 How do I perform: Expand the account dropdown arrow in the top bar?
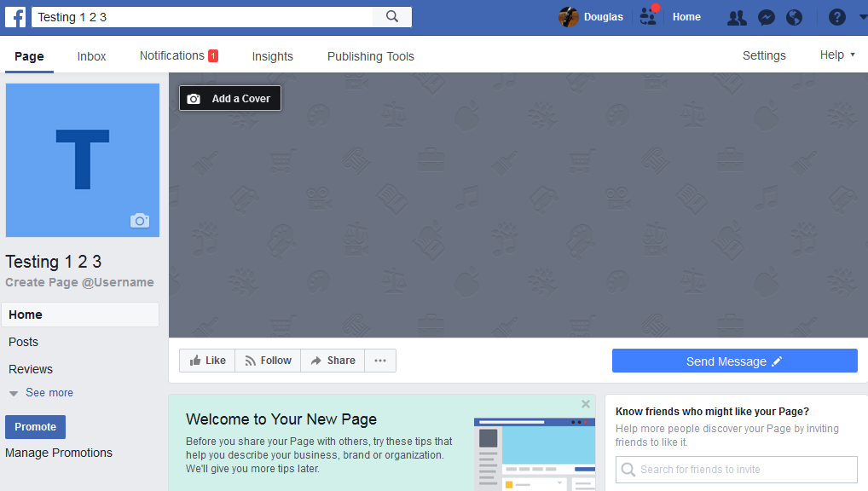tap(863, 17)
